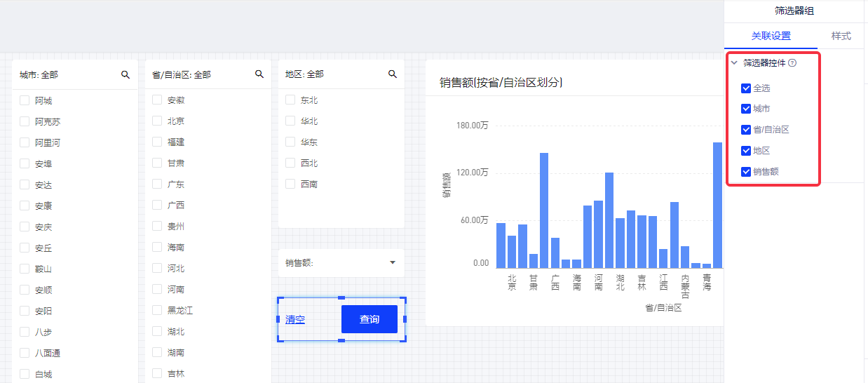Image resolution: width=868 pixels, height=383 pixels.
Task: Click the 清空 link
Action: (x=295, y=320)
